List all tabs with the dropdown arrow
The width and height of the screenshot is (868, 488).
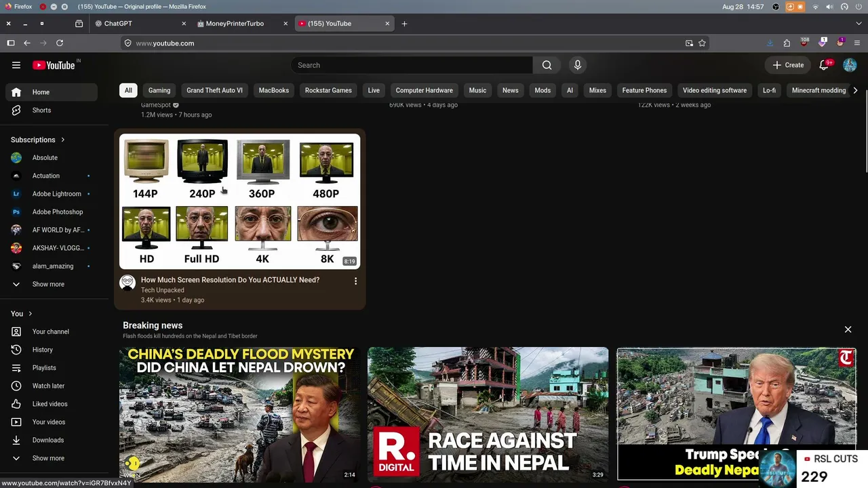point(857,24)
